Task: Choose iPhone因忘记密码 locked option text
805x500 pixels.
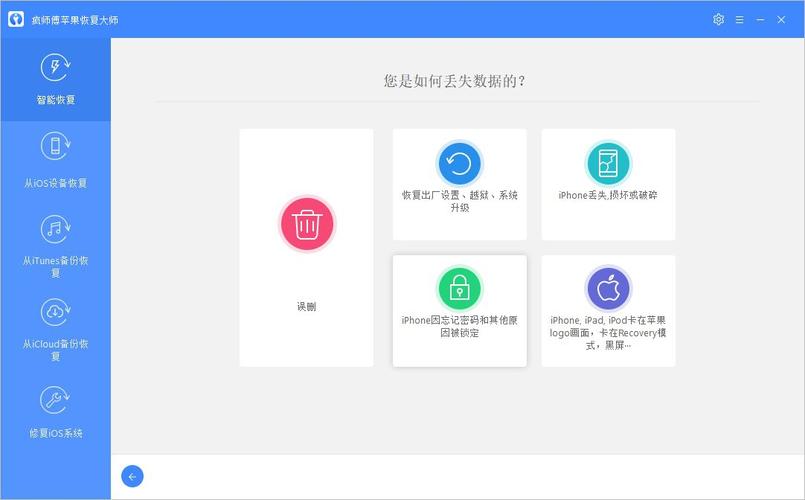Action: point(459,326)
